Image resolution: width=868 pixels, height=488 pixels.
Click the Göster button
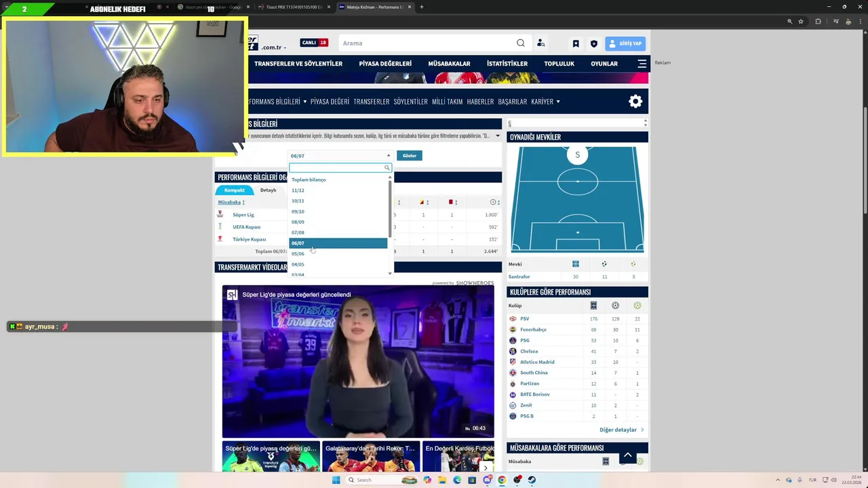coord(410,156)
